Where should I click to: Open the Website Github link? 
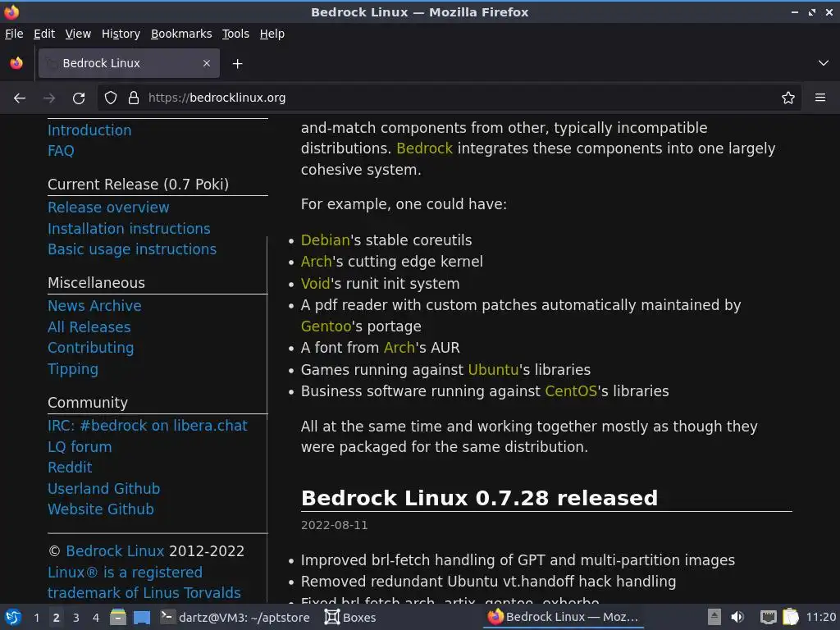pos(101,509)
